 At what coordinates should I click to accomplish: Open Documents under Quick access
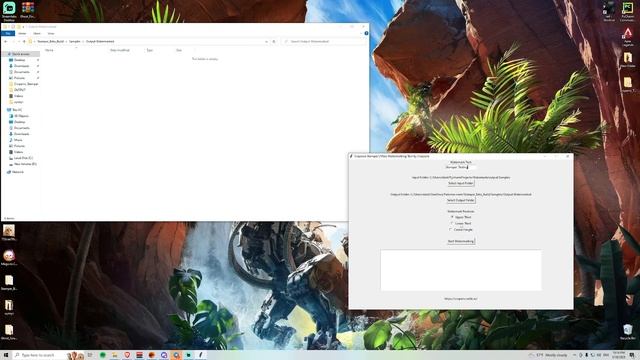(x=22, y=72)
